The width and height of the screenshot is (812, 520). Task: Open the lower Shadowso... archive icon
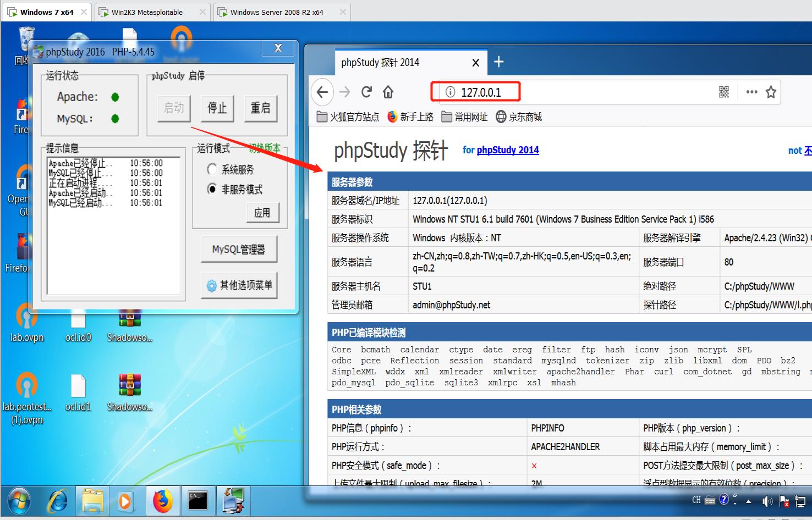(x=130, y=393)
